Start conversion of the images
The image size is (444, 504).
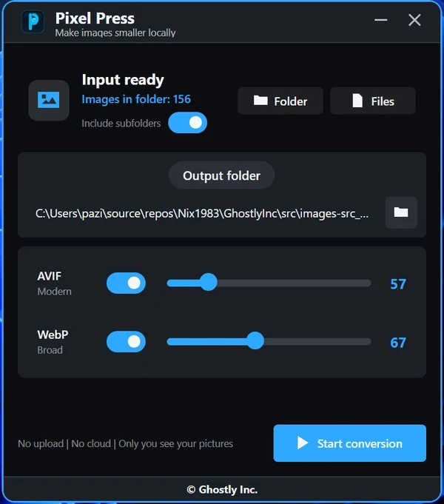[x=349, y=443]
